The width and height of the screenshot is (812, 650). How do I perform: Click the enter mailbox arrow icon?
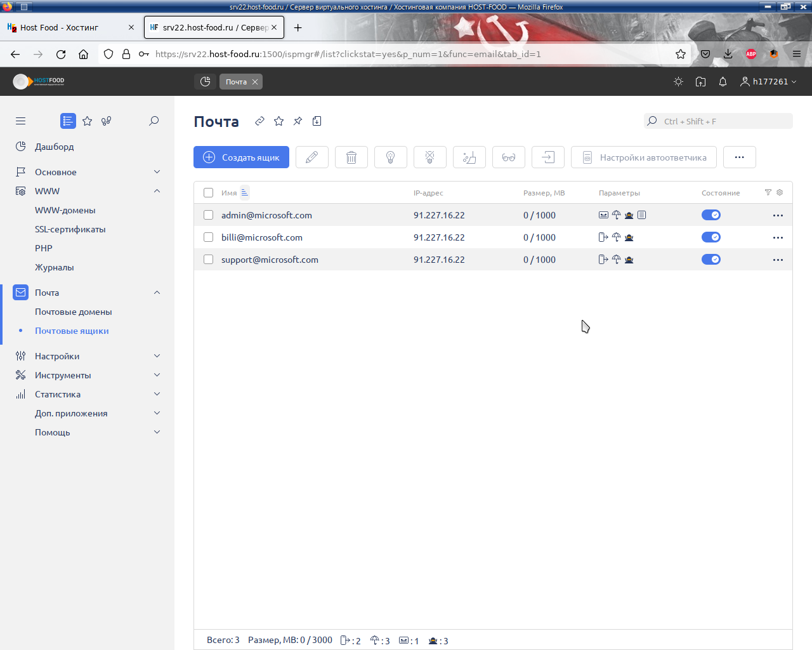[x=548, y=157]
